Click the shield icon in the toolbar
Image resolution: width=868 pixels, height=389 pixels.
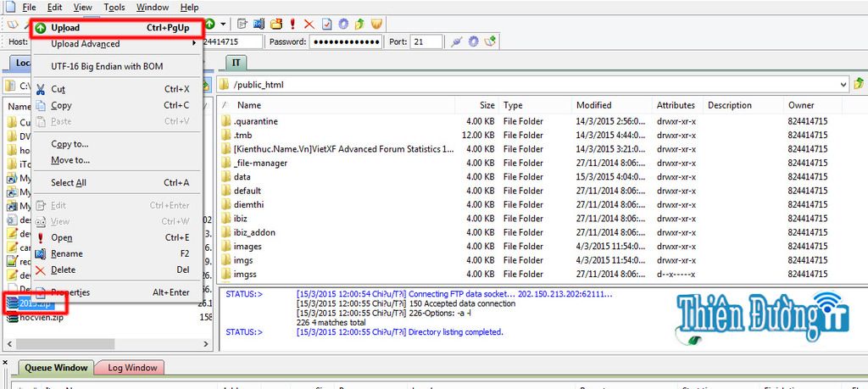pyautogui.click(x=376, y=24)
